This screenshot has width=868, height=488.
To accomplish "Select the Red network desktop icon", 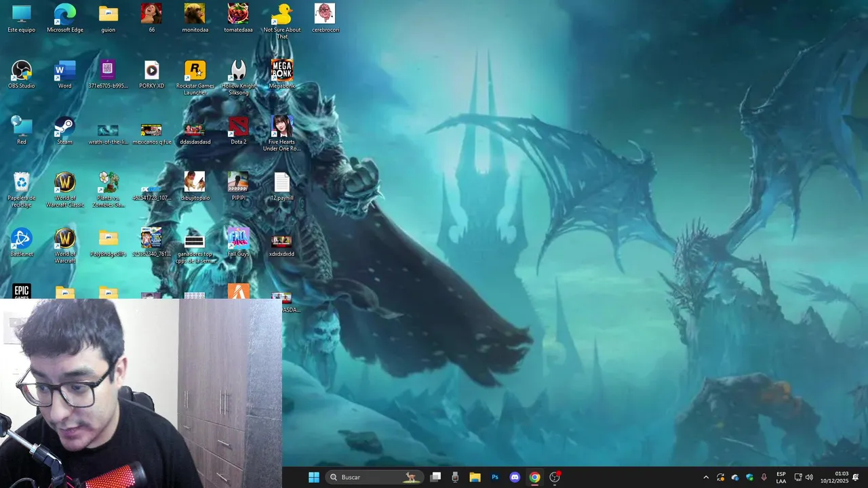I will pyautogui.click(x=22, y=131).
